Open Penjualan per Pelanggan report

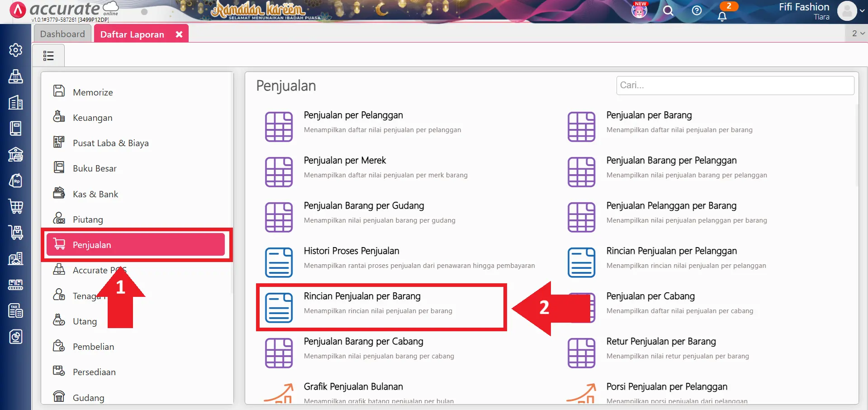353,115
